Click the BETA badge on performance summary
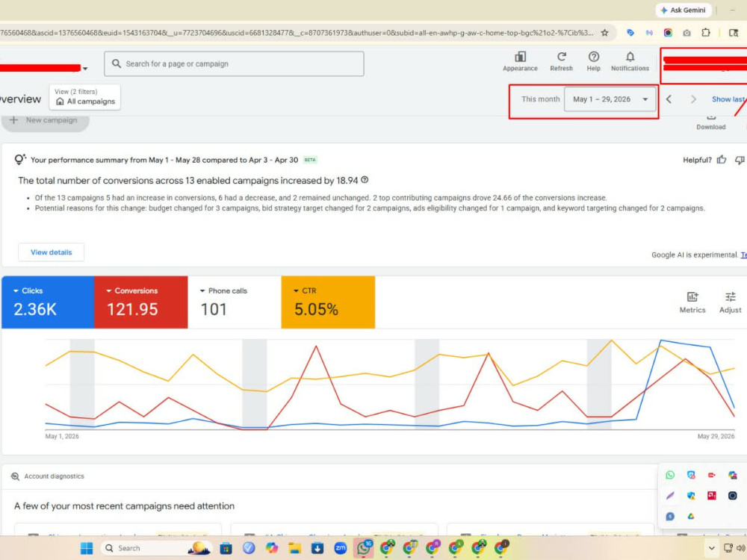747x560 pixels. coord(310,160)
